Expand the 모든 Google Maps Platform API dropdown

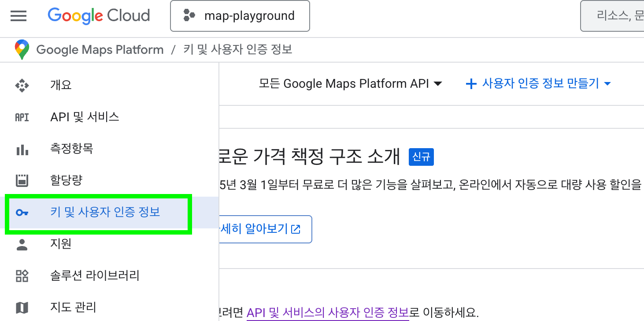click(351, 84)
